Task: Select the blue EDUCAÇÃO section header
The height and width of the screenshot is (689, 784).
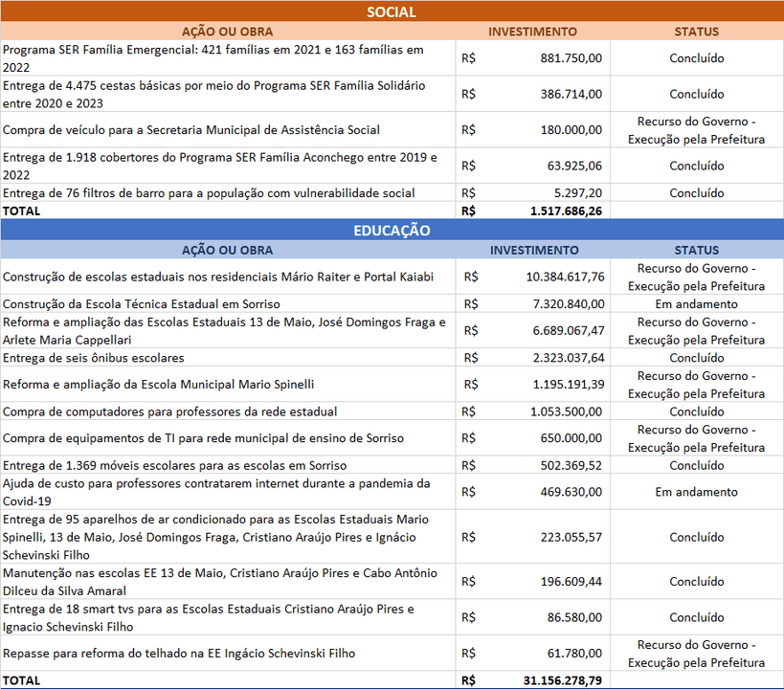Action: [392, 231]
